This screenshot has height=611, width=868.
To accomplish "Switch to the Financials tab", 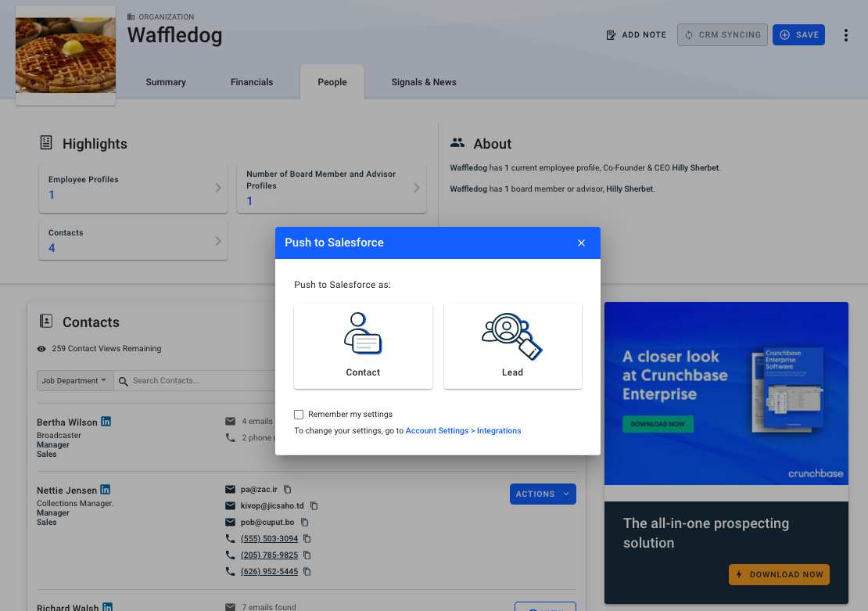I will point(251,82).
